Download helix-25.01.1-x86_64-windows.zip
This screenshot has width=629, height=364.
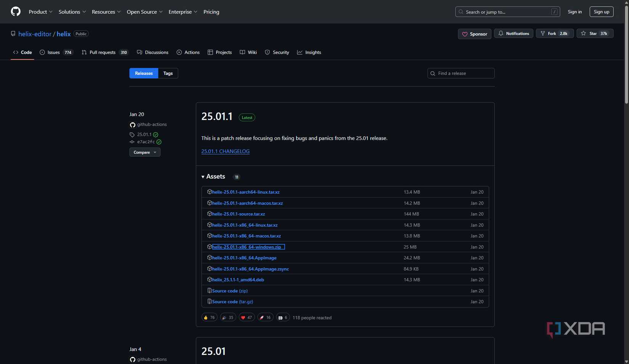click(246, 247)
